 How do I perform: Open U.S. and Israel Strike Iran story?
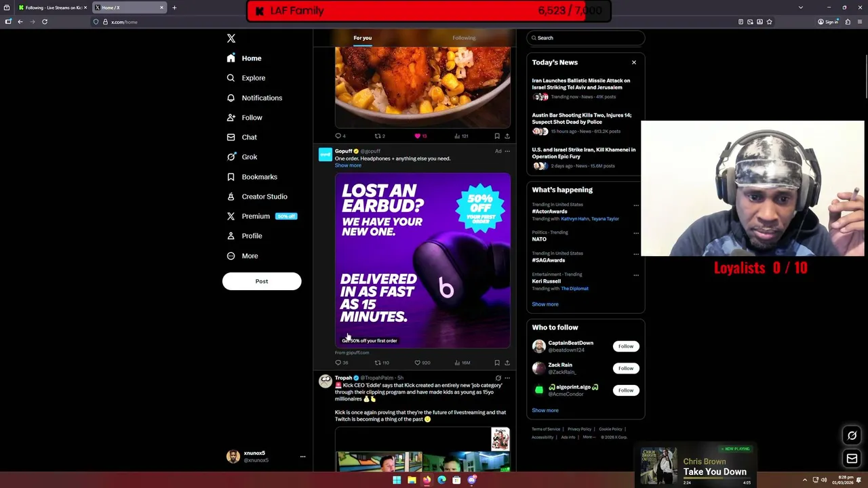583,153
